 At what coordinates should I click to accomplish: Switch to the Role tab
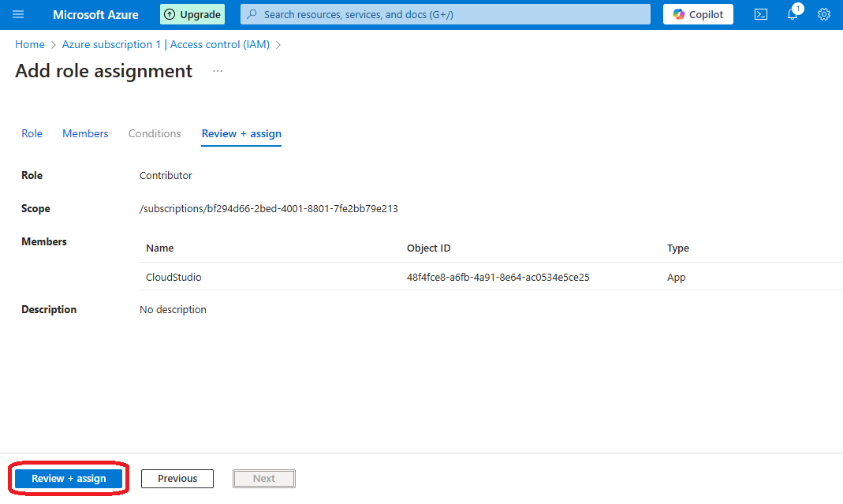[32, 133]
